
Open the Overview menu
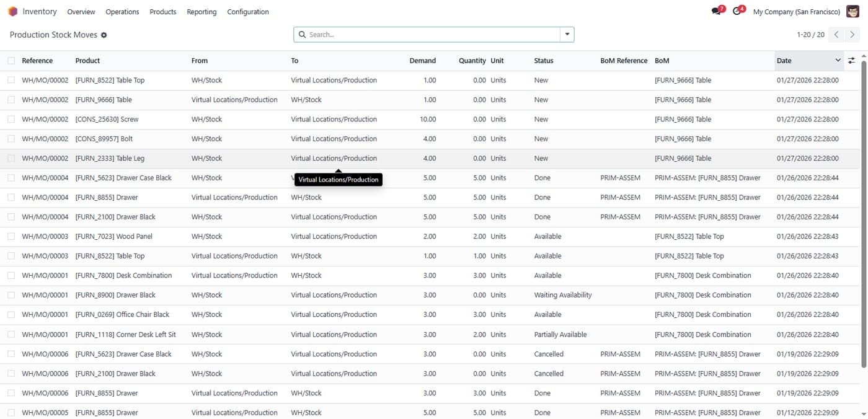81,12
